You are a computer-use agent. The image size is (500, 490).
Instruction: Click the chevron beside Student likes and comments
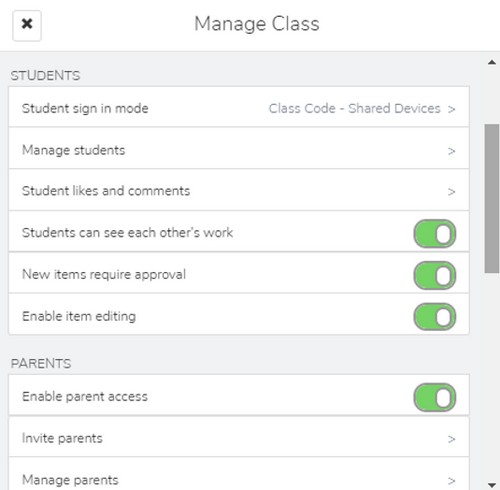tap(451, 192)
